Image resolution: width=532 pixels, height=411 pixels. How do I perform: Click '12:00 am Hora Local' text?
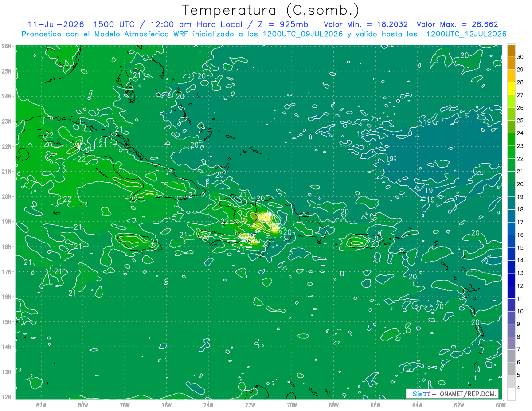[197, 24]
